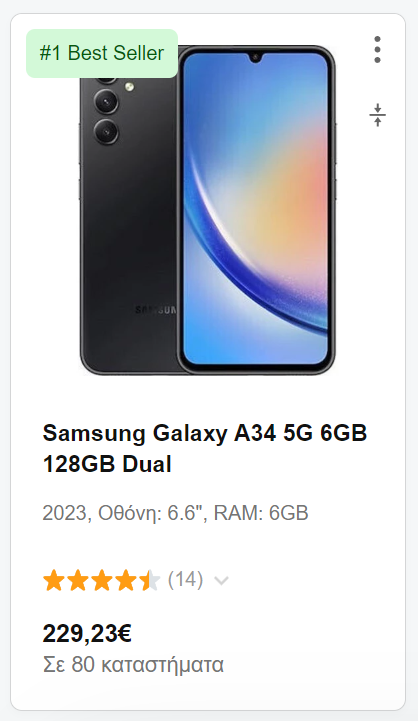
Task: Open the three-dot more options menu
Action: click(x=377, y=50)
